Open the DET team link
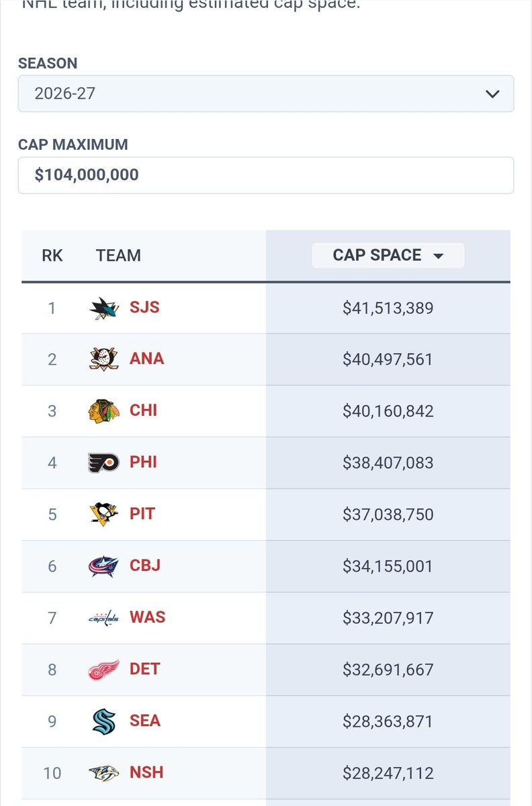 click(144, 669)
